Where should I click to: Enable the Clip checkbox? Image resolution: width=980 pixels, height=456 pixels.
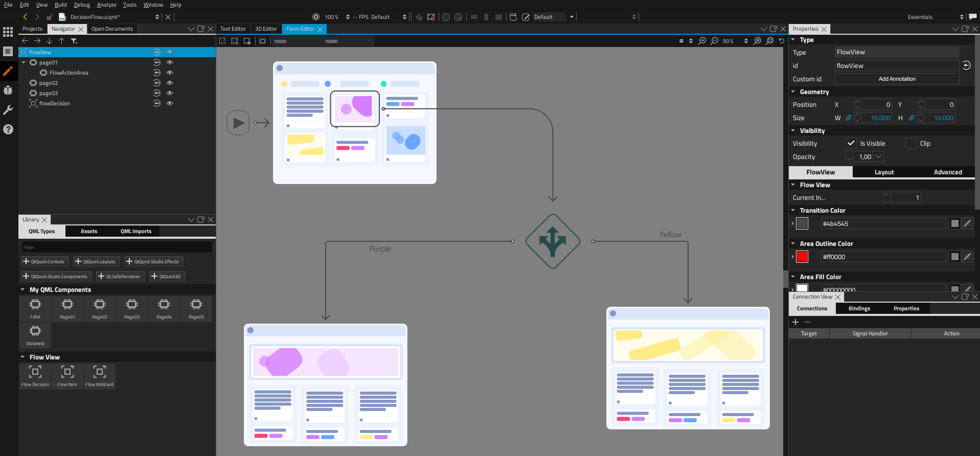click(x=911, y=144)
